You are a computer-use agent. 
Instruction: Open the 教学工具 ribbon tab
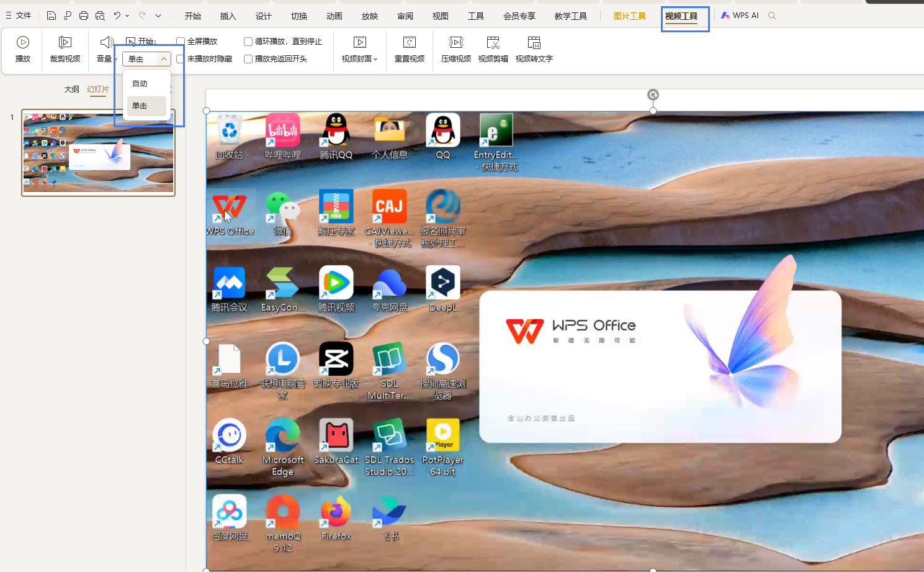[x=571, y=16]
